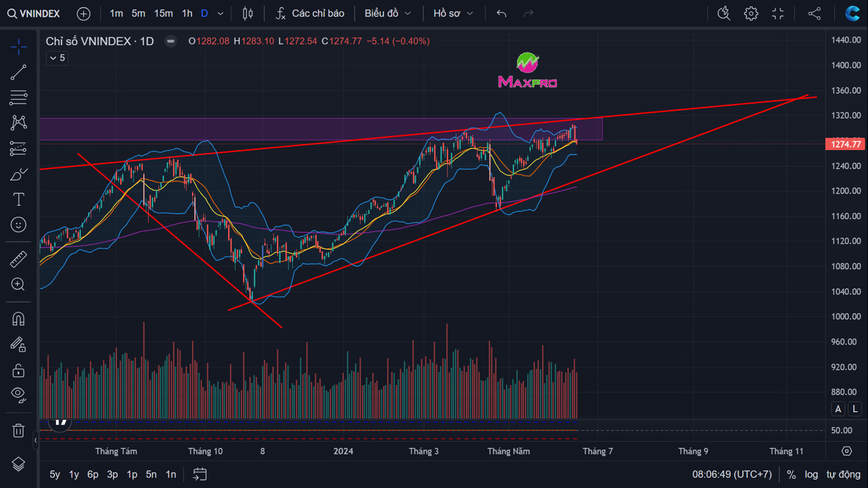
Task: Open 'Các chỉ báo' indicators menu
Action: 311,13
